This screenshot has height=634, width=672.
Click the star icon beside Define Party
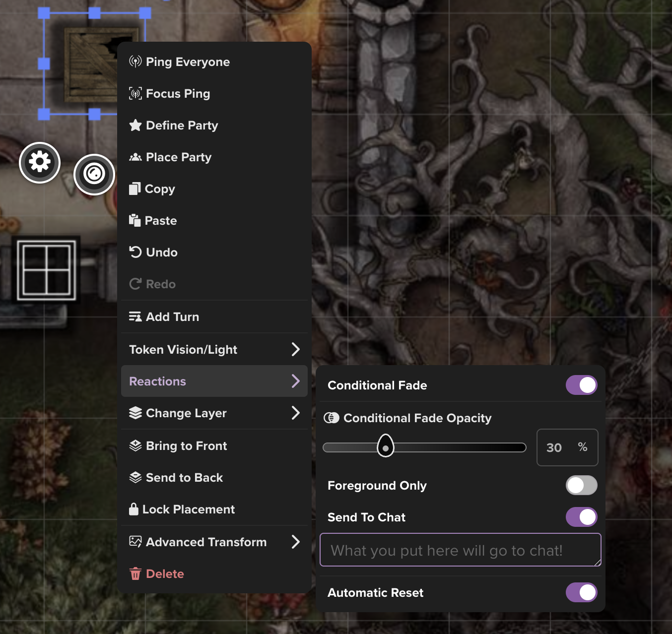coord(135,126)
